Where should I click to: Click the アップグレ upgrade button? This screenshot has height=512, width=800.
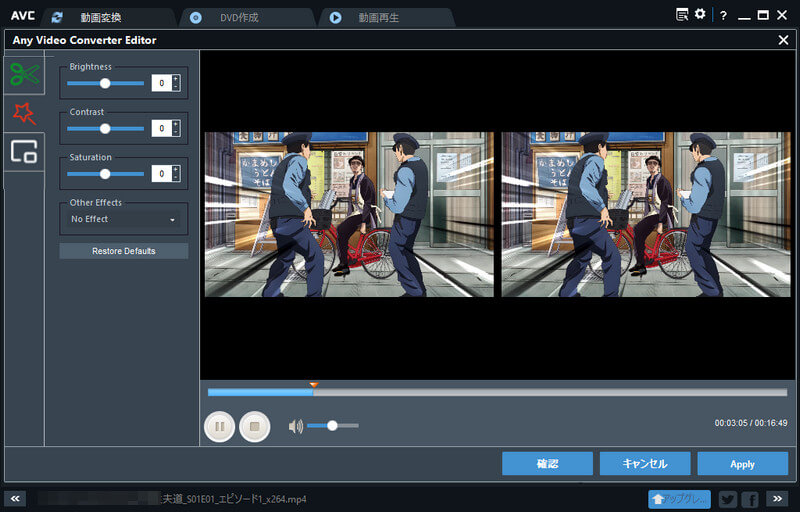tap(679, 499)
